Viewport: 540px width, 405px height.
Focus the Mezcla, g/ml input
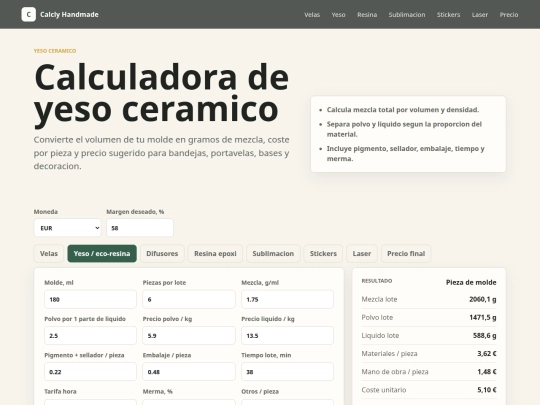coord(287,299)
